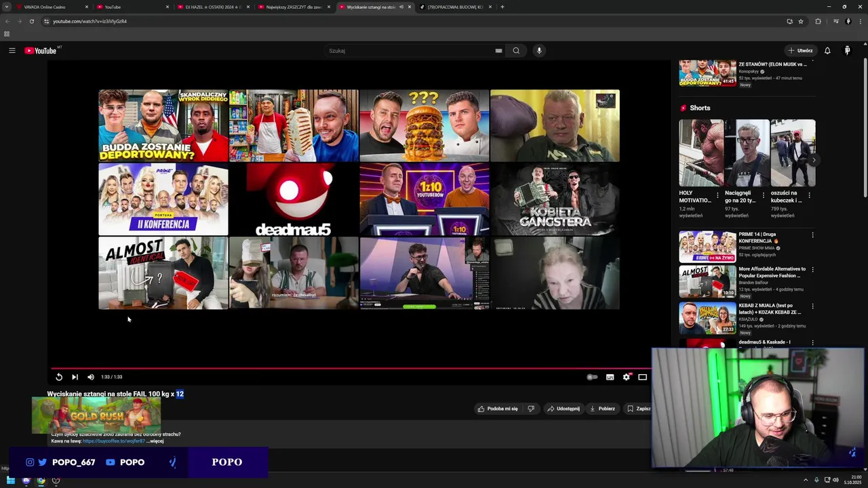Open the tab search dropdown arrow
The width and height of the screenshot is (868, 488).
coord(6,7)
